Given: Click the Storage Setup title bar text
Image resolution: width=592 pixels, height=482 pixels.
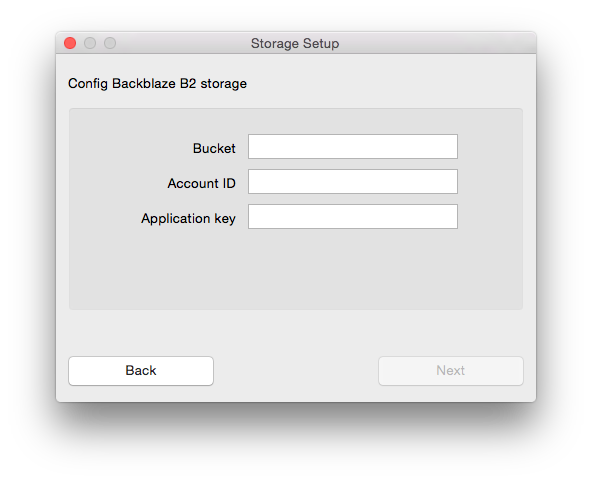Looking at the screenshot, I should pyautogui.click(x=295, y=43).
